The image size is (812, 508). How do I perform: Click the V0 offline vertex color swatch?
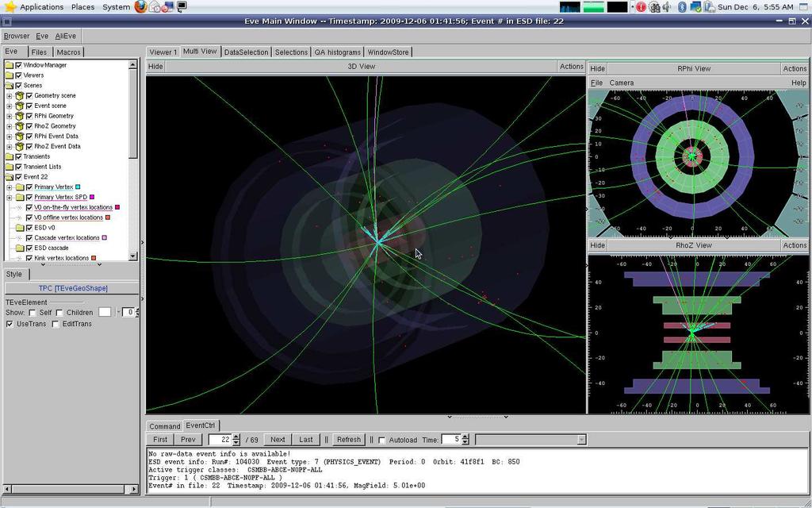coord(108,217)
